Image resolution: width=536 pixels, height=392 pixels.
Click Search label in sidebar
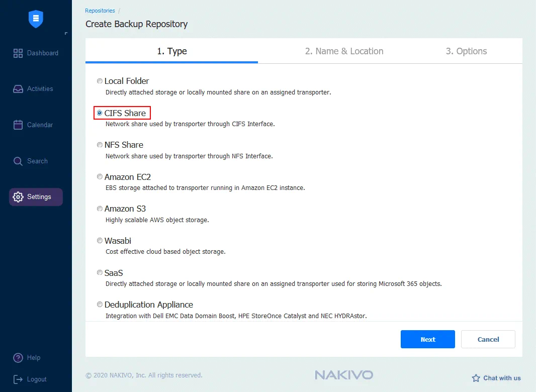37,161
